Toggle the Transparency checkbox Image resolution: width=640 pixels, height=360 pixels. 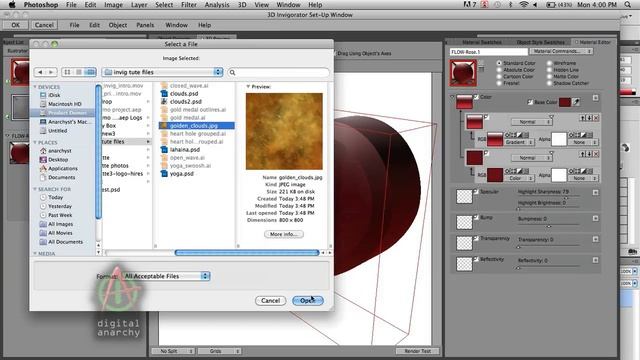coord(476,238)
